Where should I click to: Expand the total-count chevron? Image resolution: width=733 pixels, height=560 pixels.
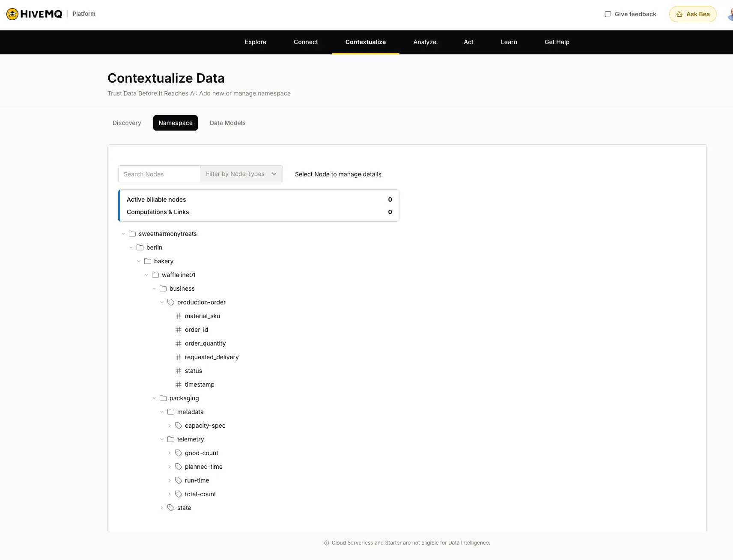pos(170,494)
